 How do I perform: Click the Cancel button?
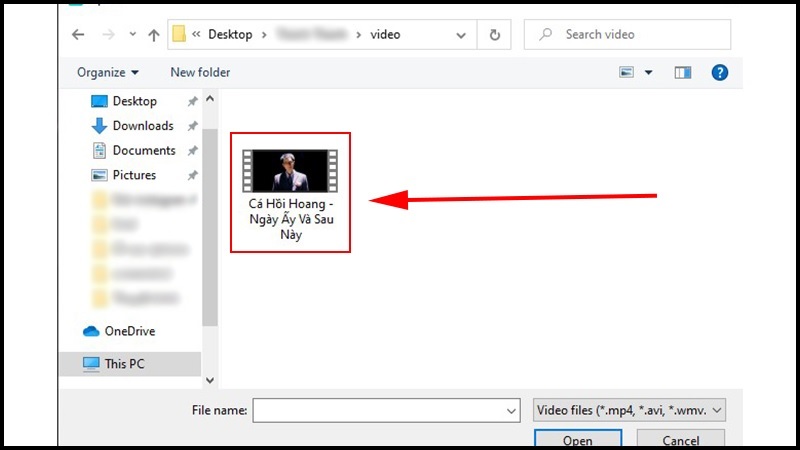[x=681, y=439]
